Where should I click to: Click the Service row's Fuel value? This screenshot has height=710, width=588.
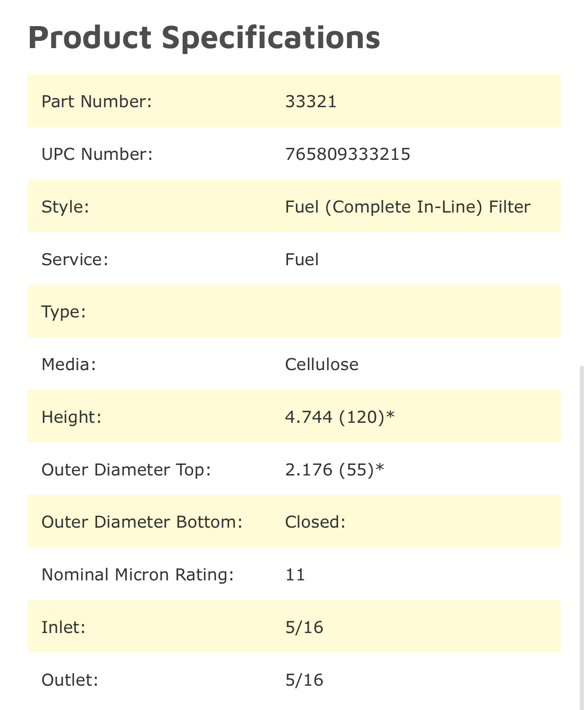click(302, 259)
